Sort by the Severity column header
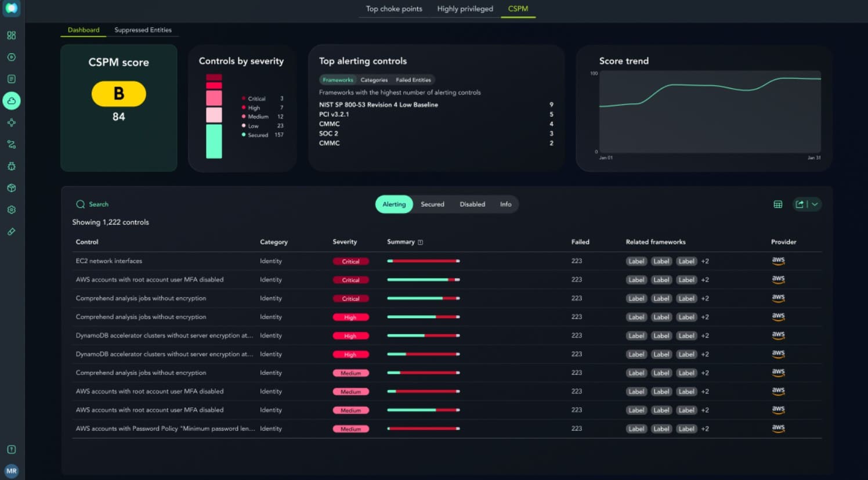Screen dimensions: 868x480 345,242
